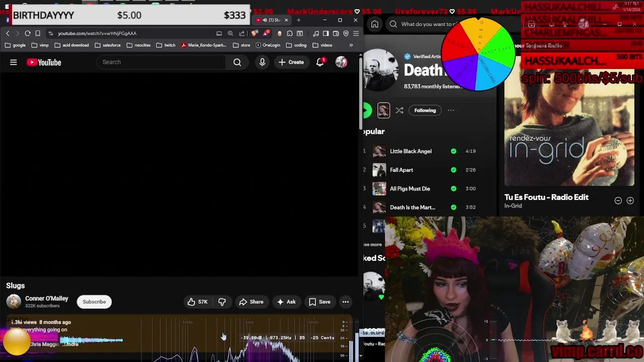The height and width of the screenshot is (362, 644).
Task: Play Little Black Angel on Spotify
Action: click(x=411, y=151)
